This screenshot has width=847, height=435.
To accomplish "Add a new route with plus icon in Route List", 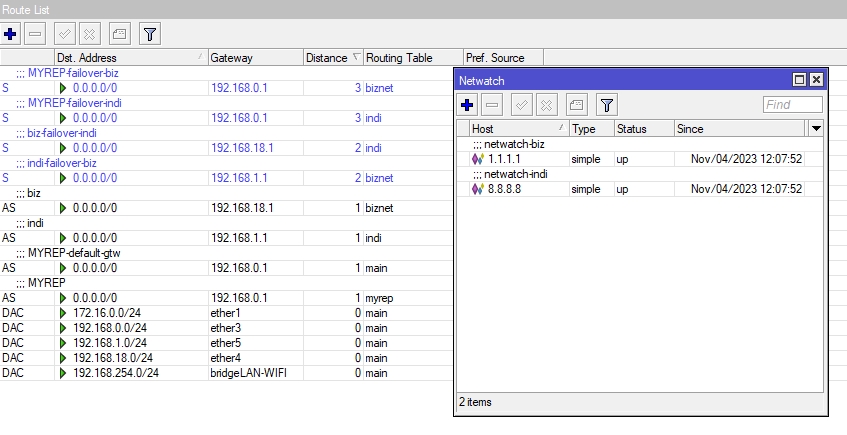I will (x=10, y=34).
